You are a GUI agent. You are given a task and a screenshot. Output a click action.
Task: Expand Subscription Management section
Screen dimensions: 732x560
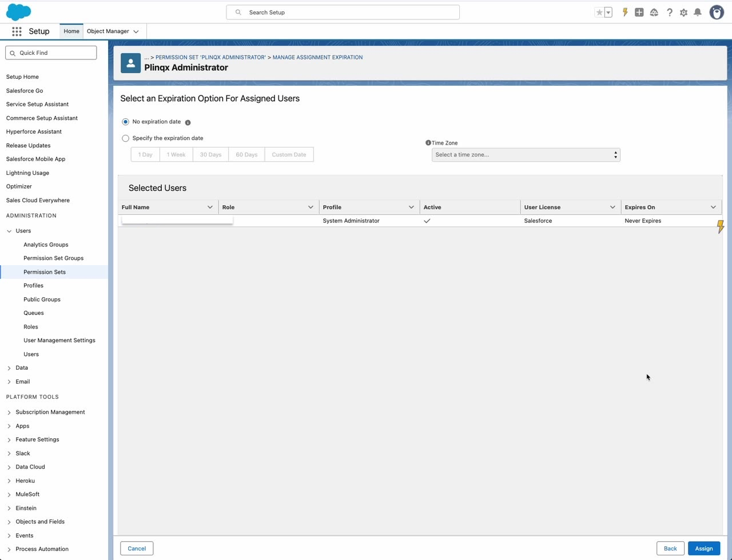[9, 412]
